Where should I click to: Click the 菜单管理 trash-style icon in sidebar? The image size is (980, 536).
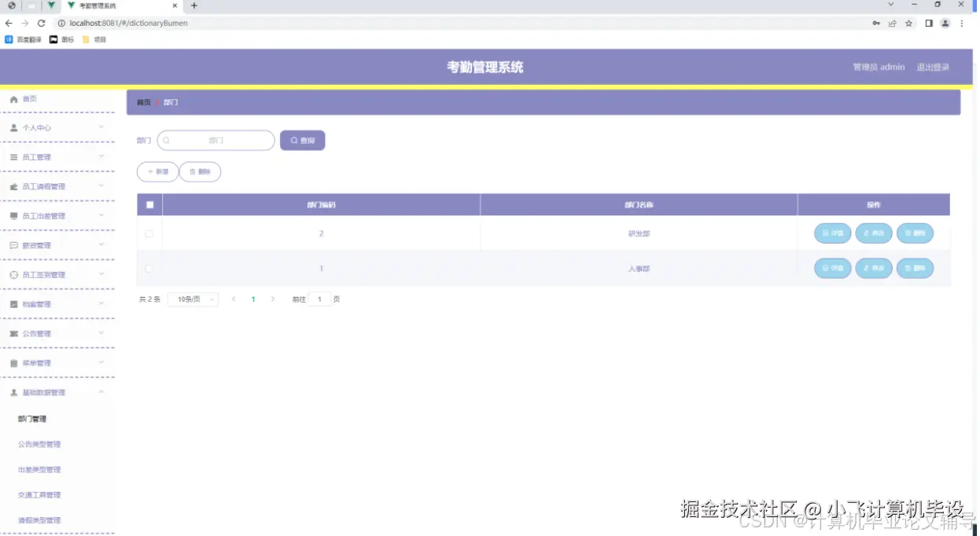coord(13,362)
